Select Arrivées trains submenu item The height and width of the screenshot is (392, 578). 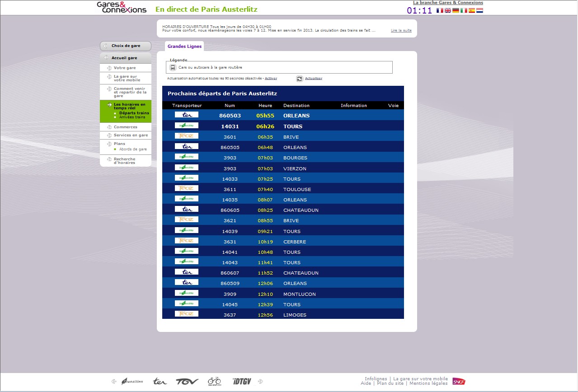[132, 117]
